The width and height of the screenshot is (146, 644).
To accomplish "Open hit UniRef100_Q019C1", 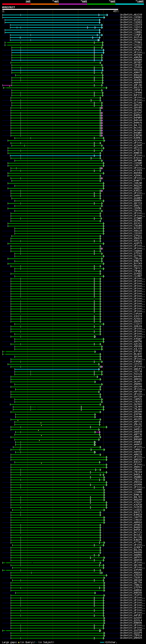I will (131, 20).
